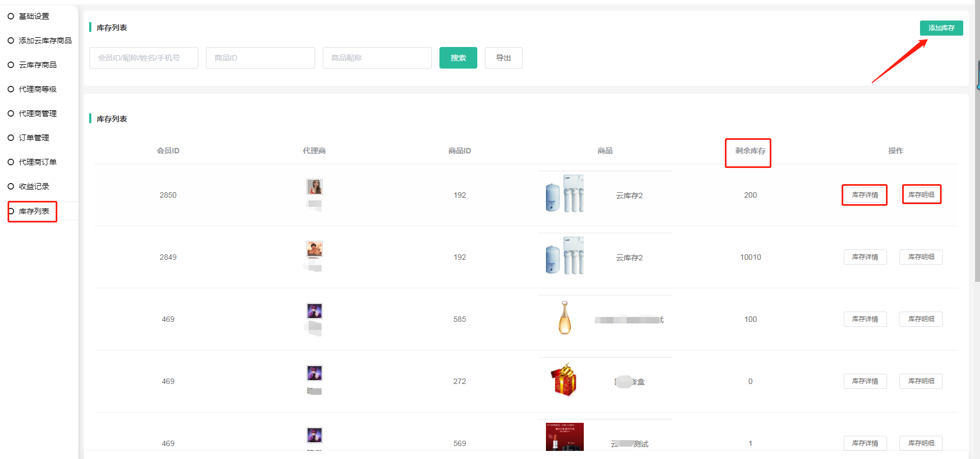Image resolution: width=980 pixels, height=459 pixels.
Task: Select 代理商等级 in the sidebar
Action: (x=37, y=89)
